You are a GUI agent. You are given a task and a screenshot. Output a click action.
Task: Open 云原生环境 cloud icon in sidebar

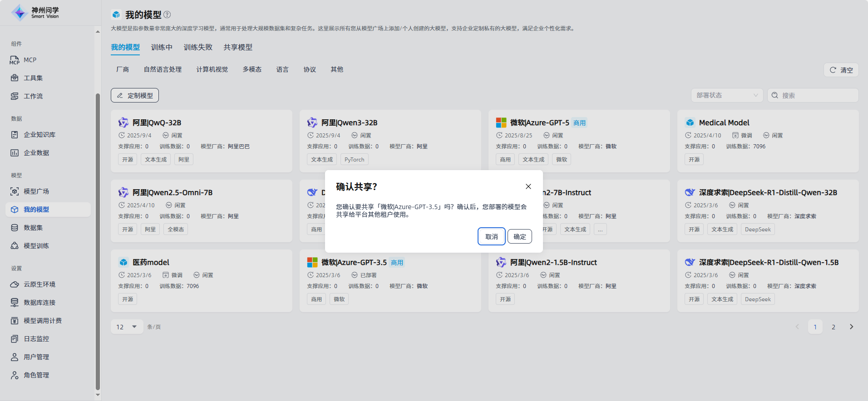click(15, 284)
